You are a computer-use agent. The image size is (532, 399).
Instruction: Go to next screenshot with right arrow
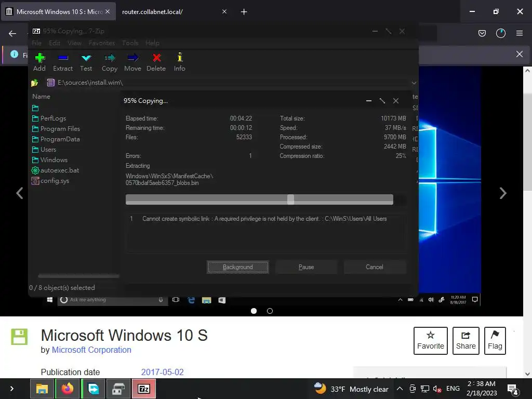tap(503, 193)
